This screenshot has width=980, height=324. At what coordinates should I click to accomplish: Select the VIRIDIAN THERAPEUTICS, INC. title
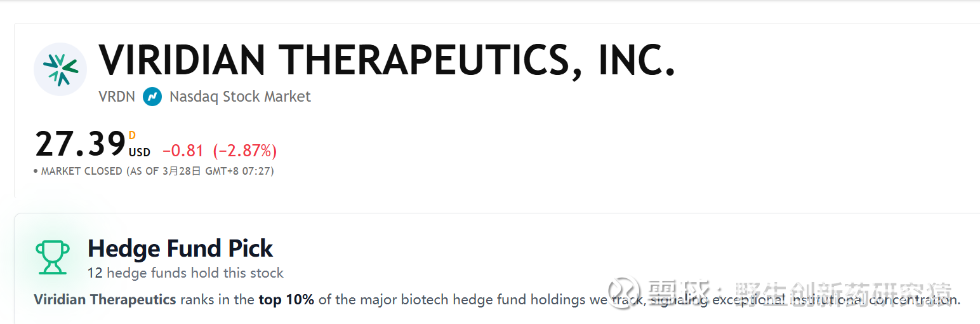tap(387, 60)
